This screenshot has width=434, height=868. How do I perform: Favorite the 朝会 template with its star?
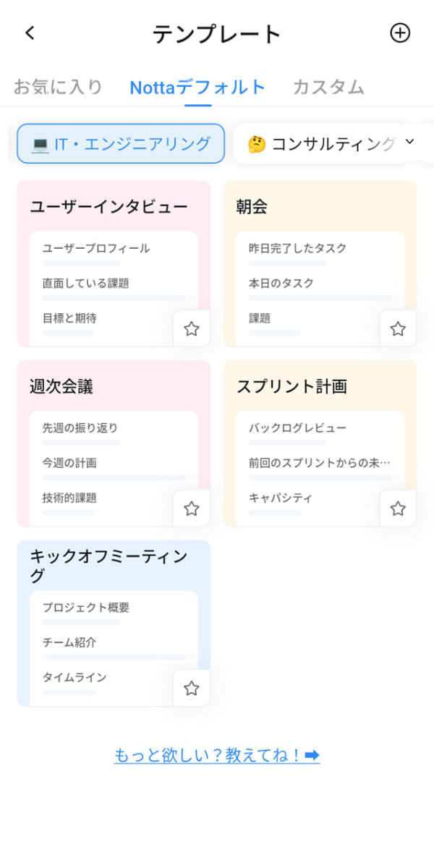(398, 328)
